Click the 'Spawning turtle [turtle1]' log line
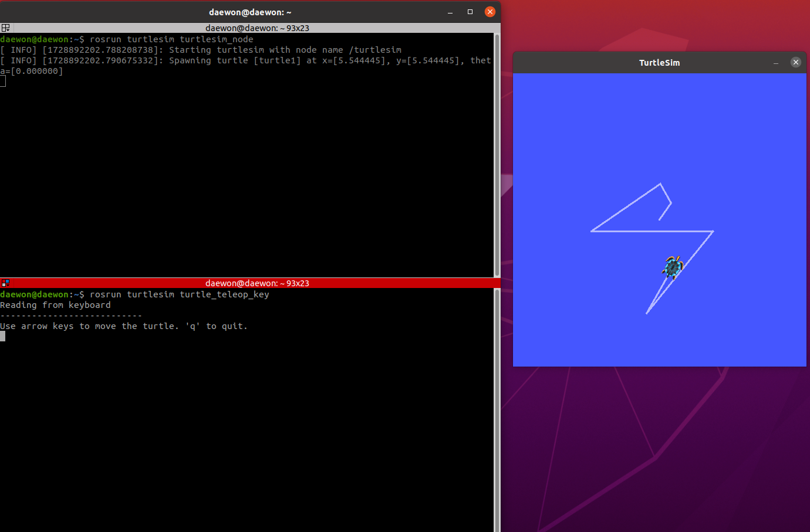 (245, 60)
